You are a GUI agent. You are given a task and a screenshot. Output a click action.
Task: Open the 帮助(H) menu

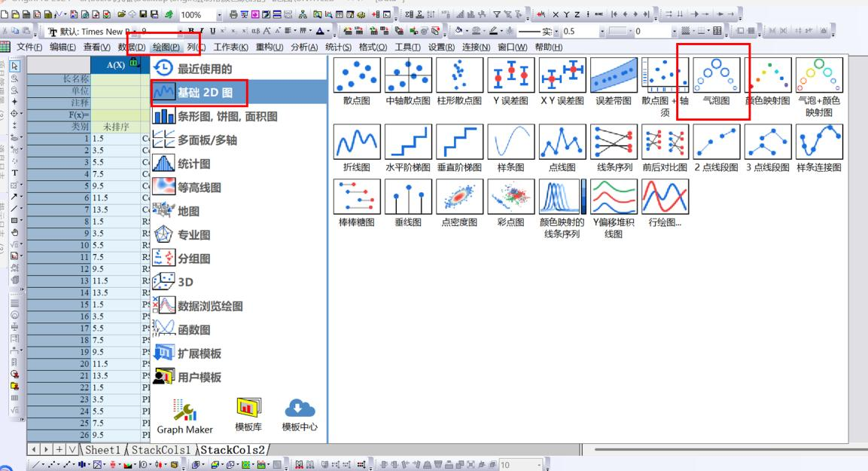(549, 47)
